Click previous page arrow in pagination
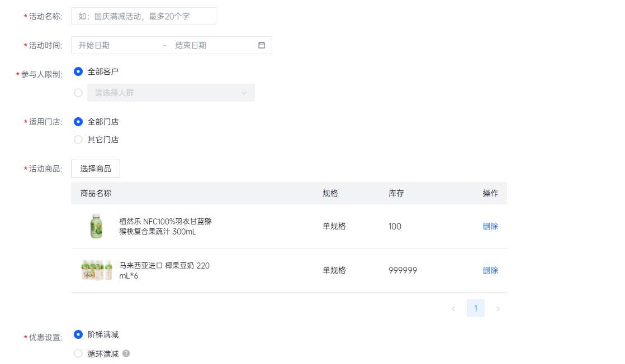The image size is (625, 364). click(x=453, y=308)
